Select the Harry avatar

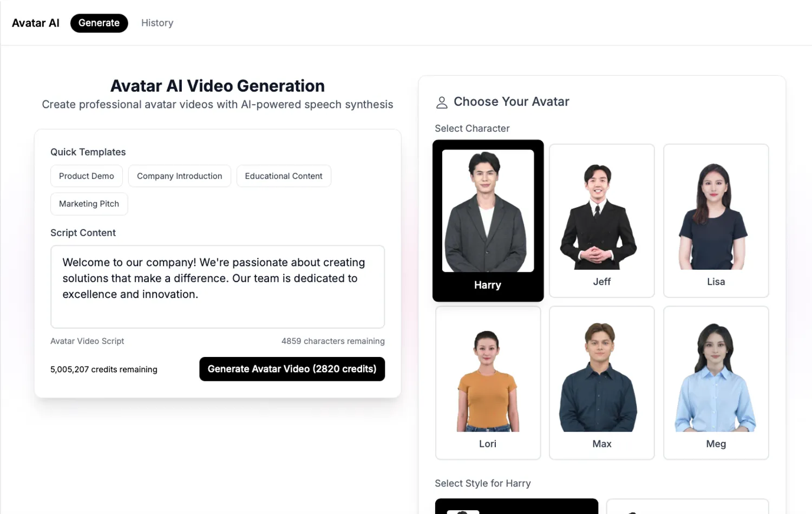pos(488,220)
